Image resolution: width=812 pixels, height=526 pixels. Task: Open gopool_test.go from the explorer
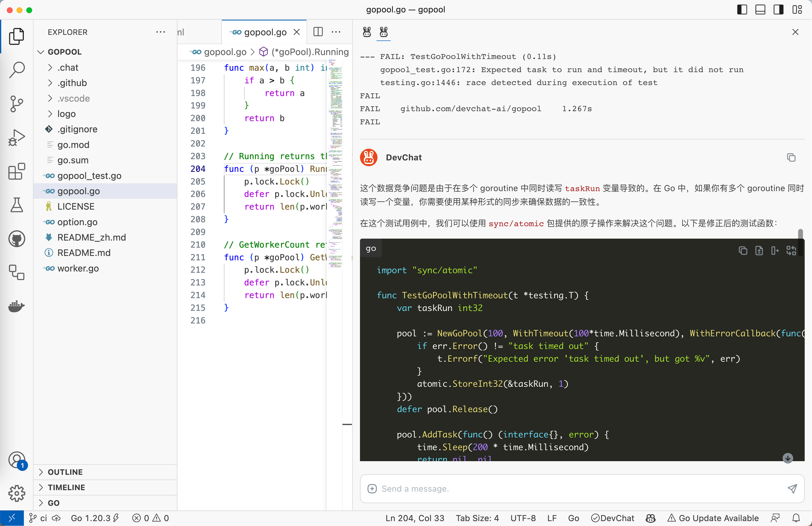(89, 175)
